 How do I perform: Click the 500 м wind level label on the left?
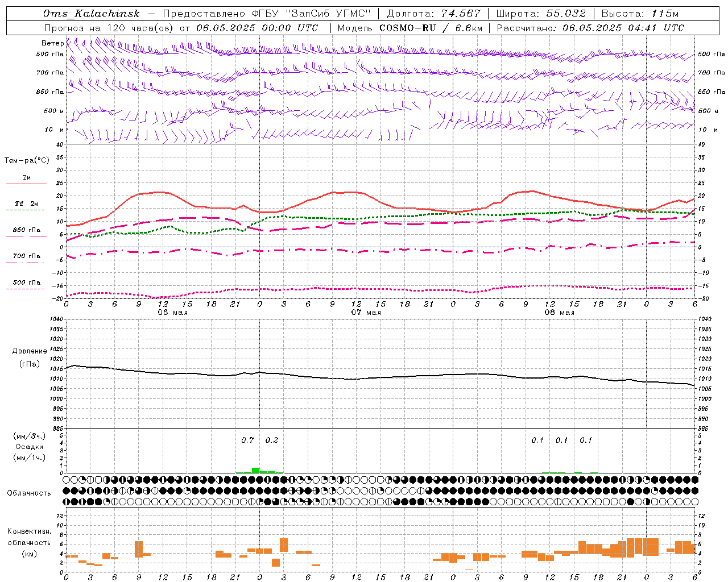[54, 111]
